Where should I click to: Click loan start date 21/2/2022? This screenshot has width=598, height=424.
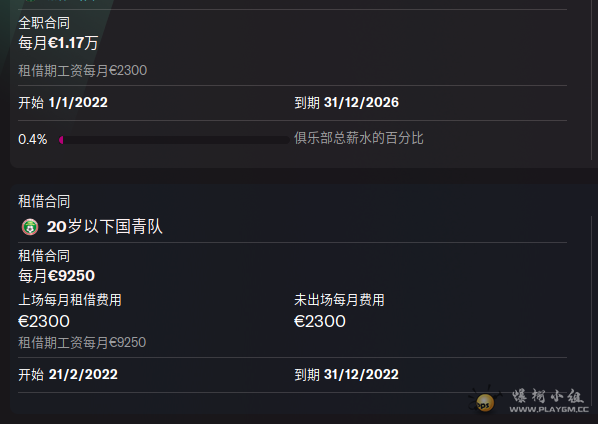click(83, 374)
